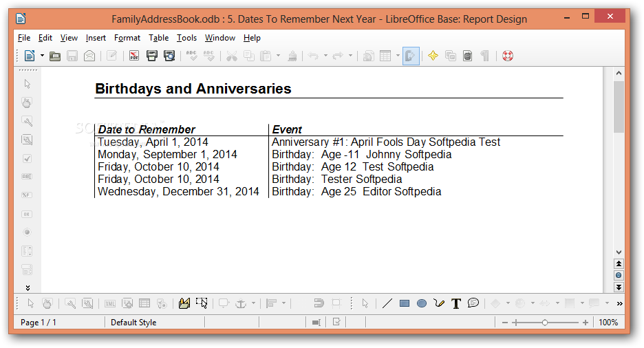Expand the bottom toolbar overflow chevron
The height and width of the screenshot is (348, 644).
tap(619, 304)
